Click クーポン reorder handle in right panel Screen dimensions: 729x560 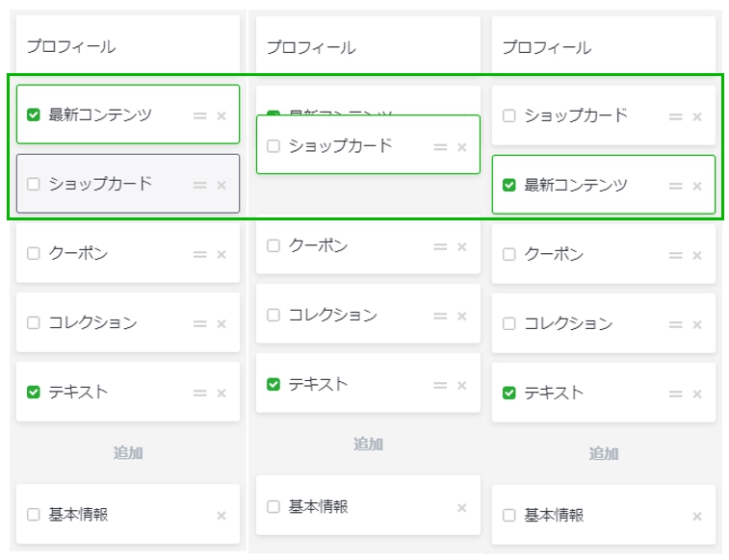pos(675,255)
